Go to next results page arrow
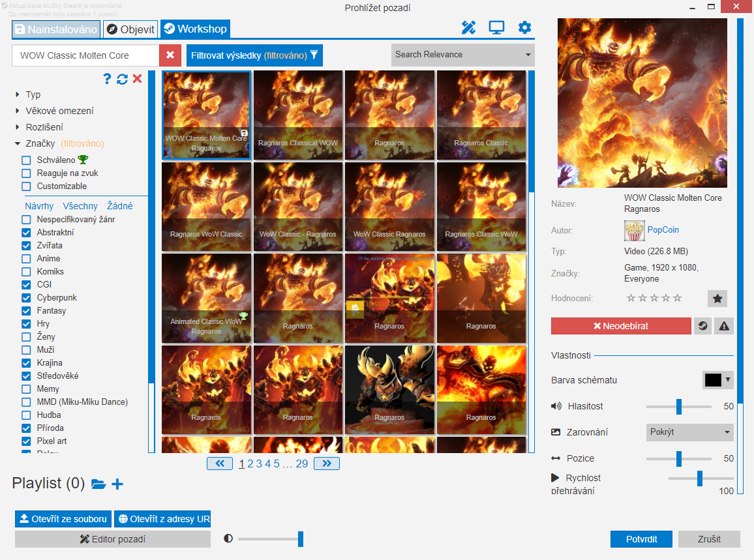The height and width of the screenshot is (560, 754). (x=327, y=464)
